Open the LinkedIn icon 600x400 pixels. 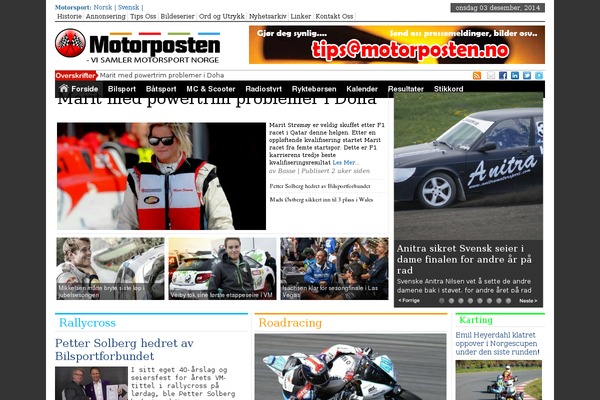(515, 75)
